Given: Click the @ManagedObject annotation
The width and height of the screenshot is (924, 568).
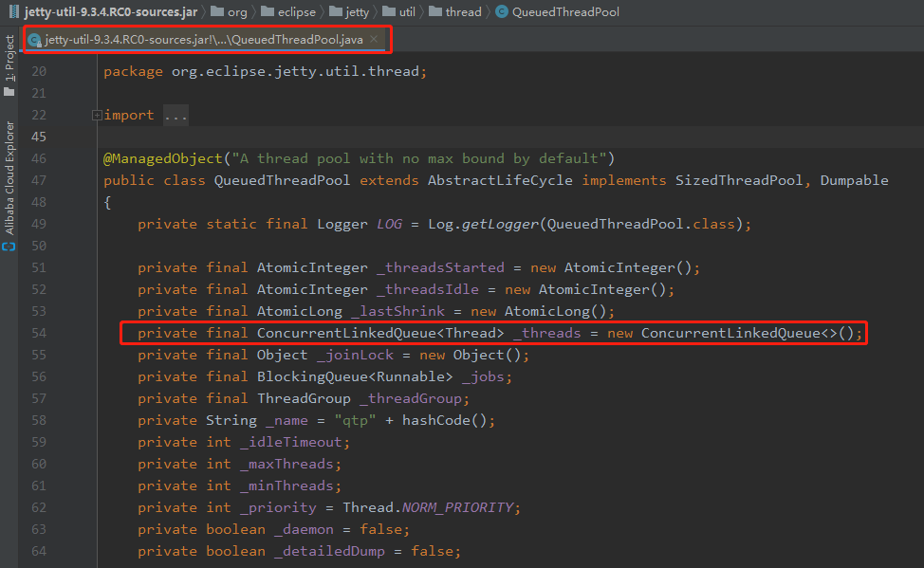Looking at the screenshot, I should pyautogui.click(x=163, y=158).
